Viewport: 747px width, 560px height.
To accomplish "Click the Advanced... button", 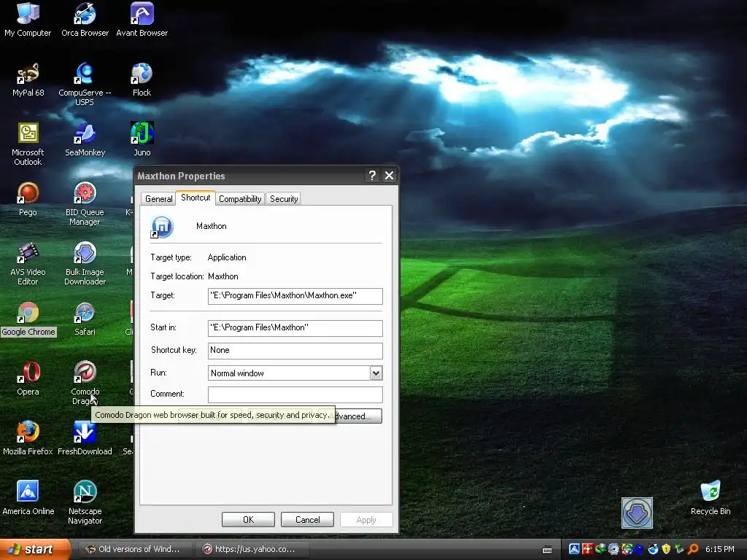I will [357, 416].
